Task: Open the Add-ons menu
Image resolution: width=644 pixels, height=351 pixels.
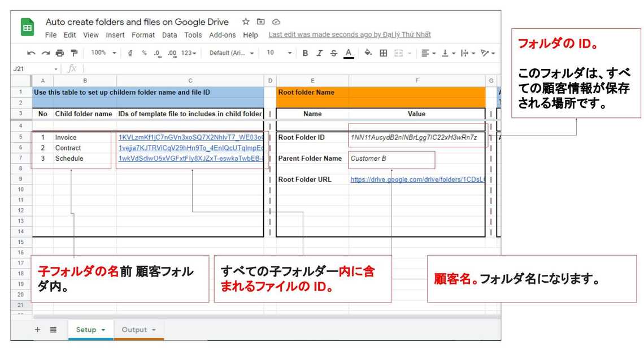Action: pyautogui.click(x=223, y=35)
